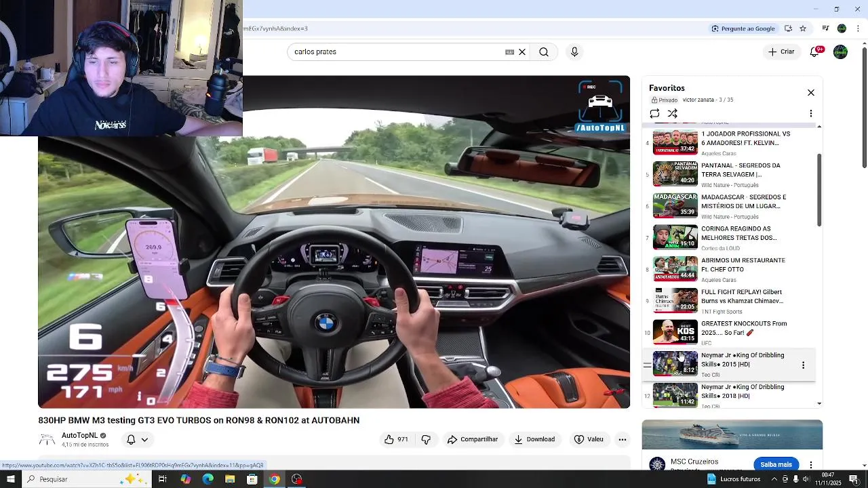868x488 pixels.
Task: Open the channel notification bell dropdown
Action: point(137,439)
